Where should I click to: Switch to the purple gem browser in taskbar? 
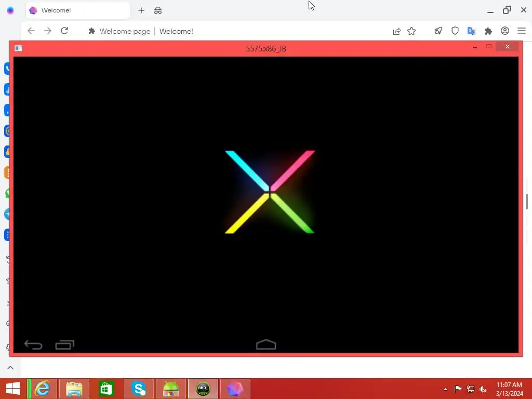[x=235, y=389]
